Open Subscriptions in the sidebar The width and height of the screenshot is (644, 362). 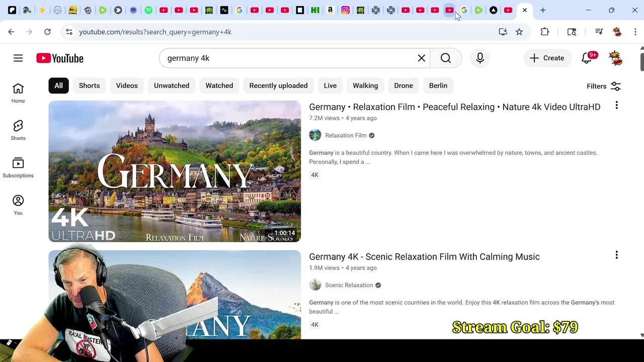[18, 168]
